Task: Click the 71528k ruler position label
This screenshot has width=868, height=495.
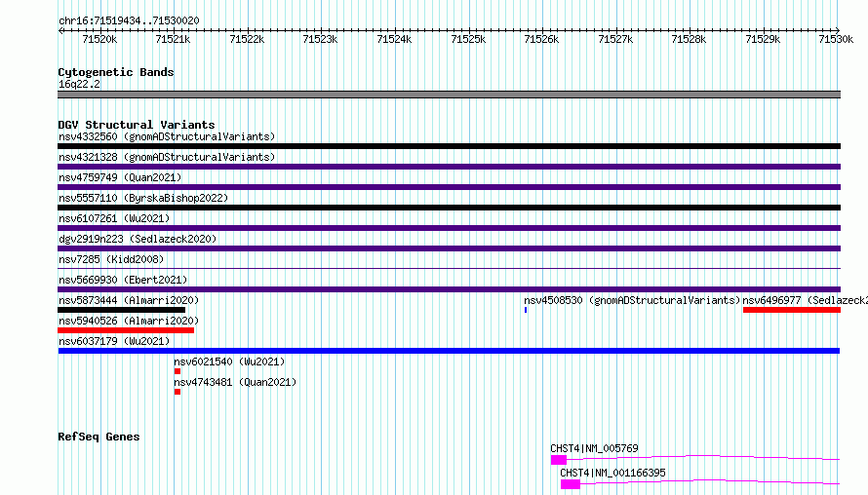Action: point(689,39)
